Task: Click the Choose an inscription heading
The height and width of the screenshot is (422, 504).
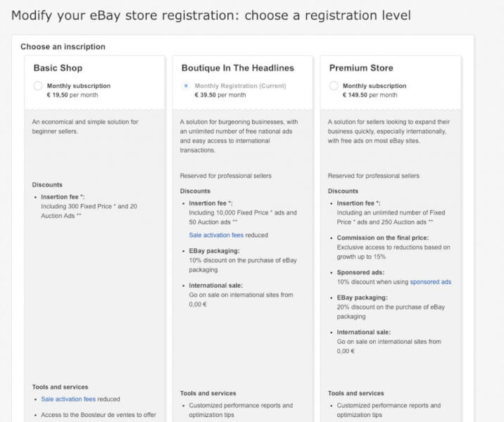Action: click(x=63, y=47)
